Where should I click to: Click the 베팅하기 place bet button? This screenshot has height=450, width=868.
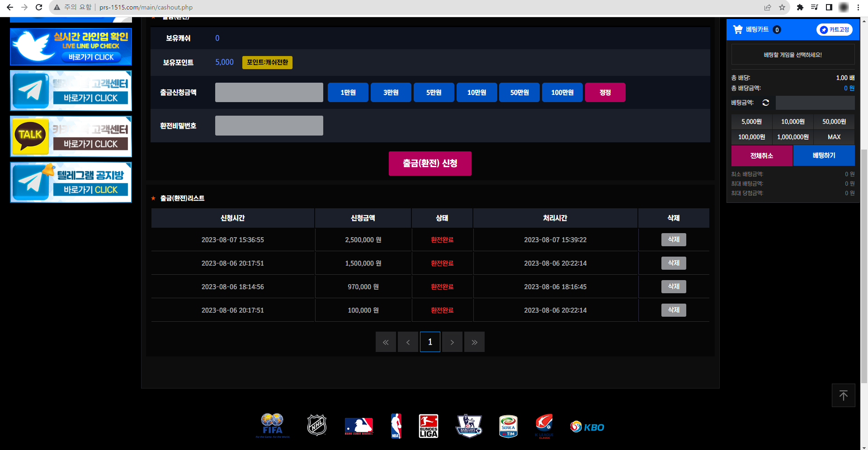coord(824,155)
